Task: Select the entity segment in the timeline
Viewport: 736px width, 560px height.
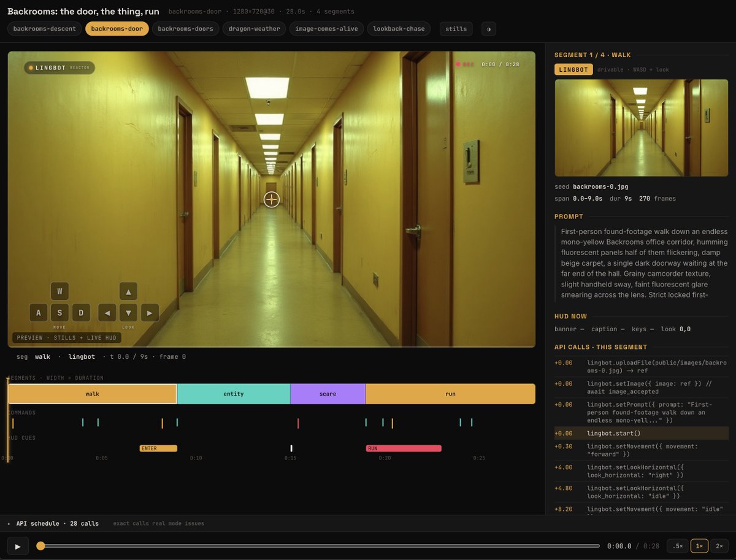Action: click(234, 394)
